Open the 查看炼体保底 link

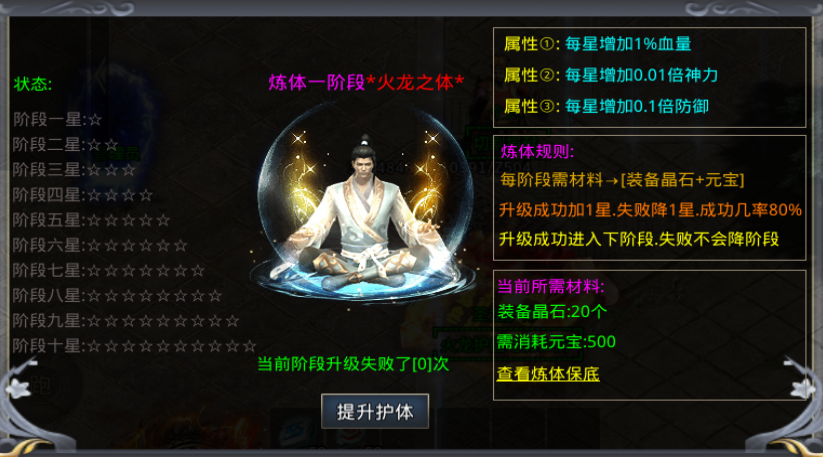tap(548, 374)
